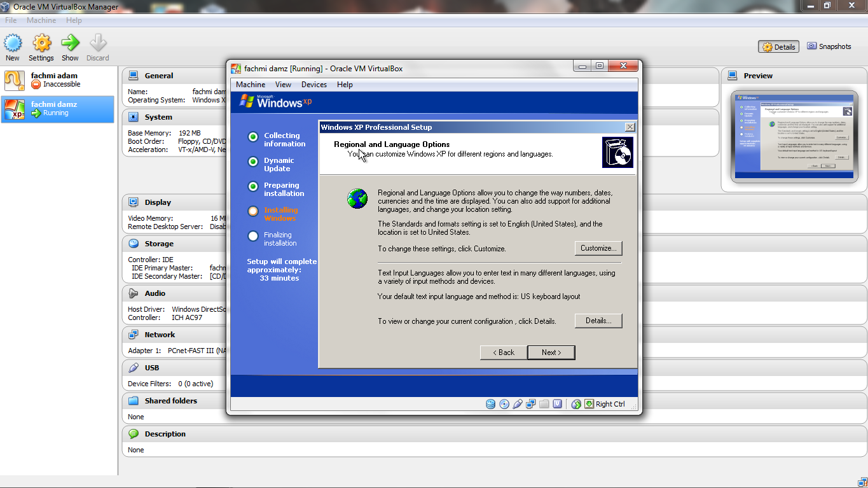The height and width of the screenshot is (488, 868).
Task: Click Next to continue Windows XP setup
Action: coord(551,352)
